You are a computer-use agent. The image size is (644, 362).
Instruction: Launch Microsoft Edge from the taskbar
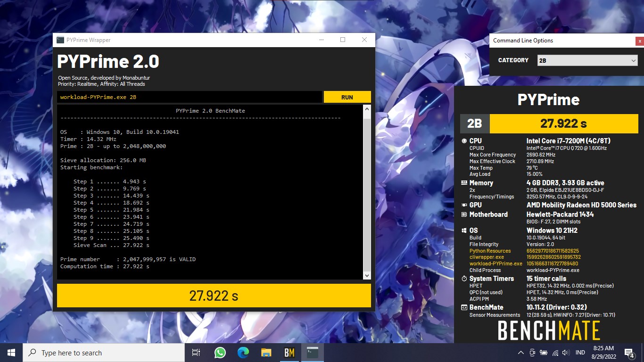coord(243,353)
